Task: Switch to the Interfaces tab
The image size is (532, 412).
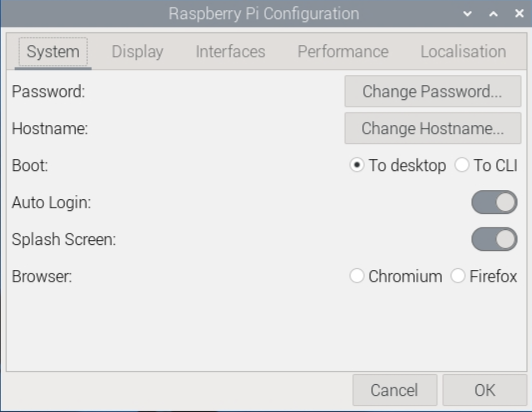Action: (230, 52)
